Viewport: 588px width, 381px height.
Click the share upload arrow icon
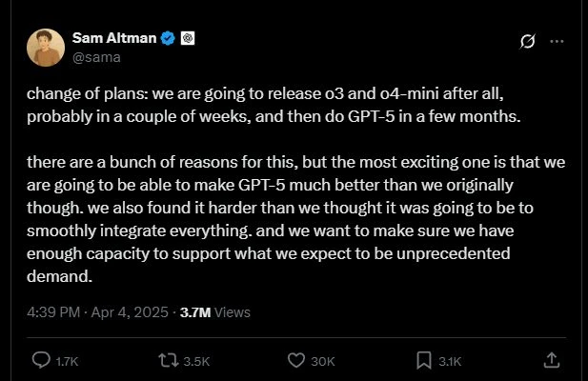551,360
